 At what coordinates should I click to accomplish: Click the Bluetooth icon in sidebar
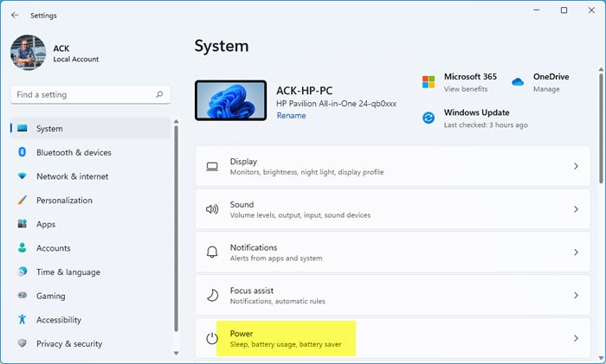pos(23,152)
